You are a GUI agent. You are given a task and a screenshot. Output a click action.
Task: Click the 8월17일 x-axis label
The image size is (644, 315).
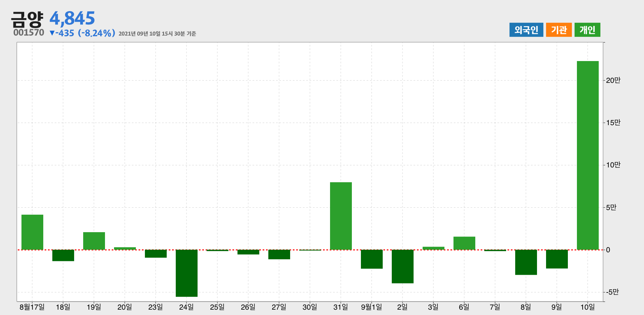point(32,307)
